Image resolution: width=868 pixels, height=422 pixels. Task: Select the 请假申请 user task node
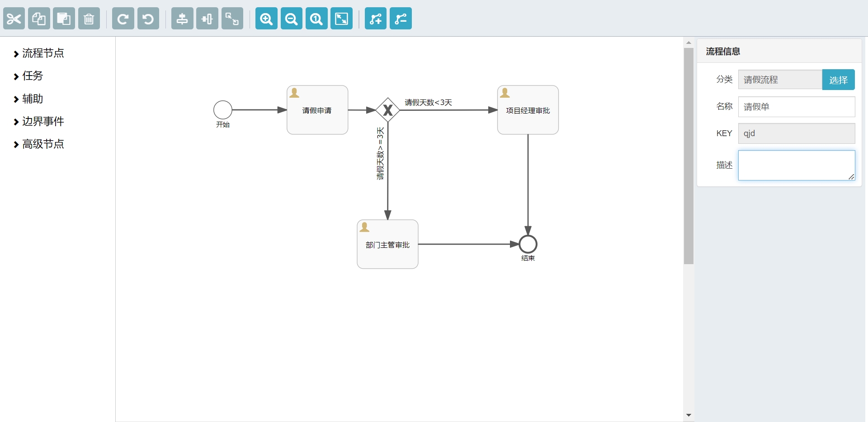317,110
